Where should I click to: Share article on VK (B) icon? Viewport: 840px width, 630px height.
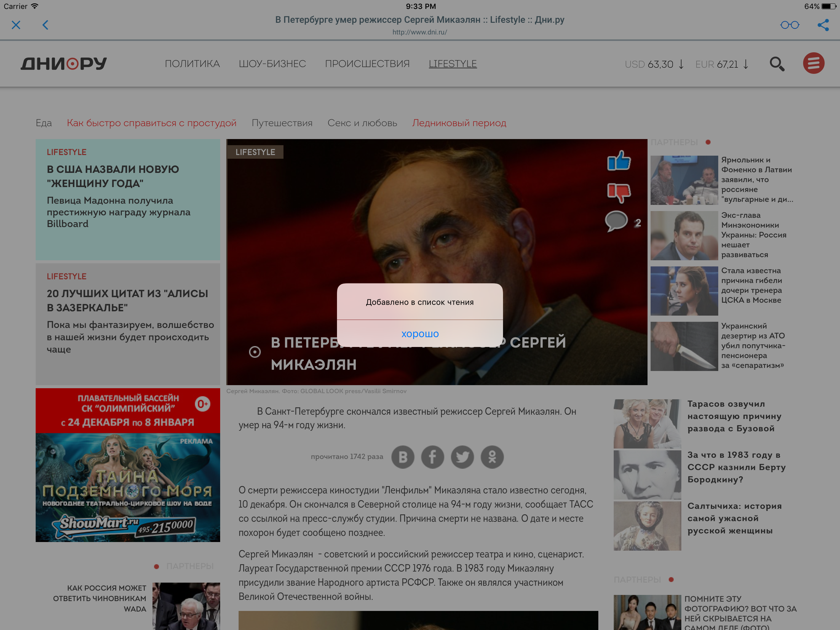(403, 457)
